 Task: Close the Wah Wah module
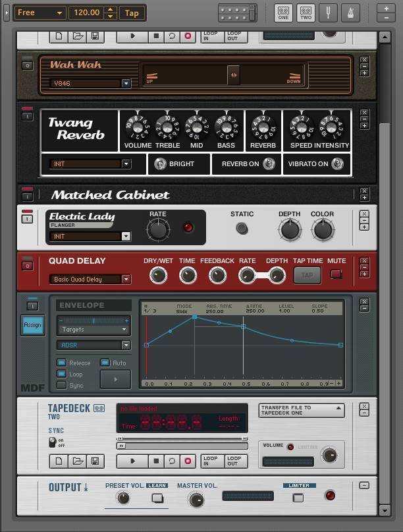[x=364, y=60]
